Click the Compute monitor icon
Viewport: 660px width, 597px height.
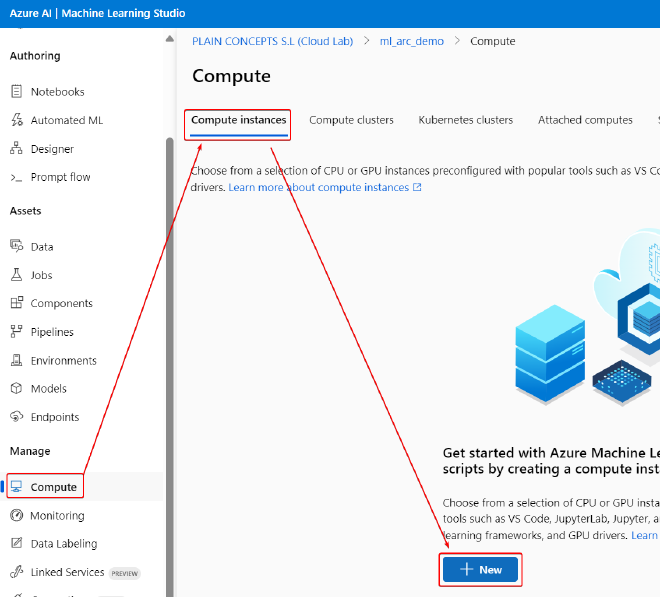point(16,487)
